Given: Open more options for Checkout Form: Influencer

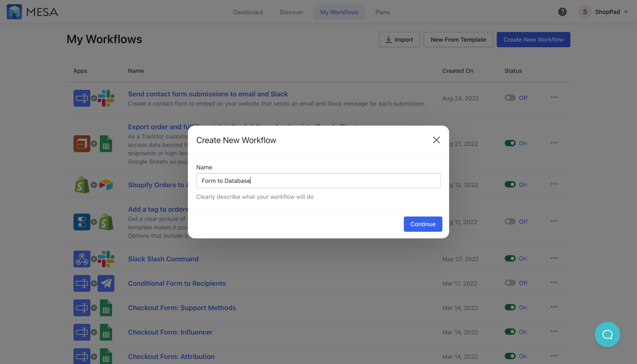Looking at the screenshot, I should click(554, 332).
